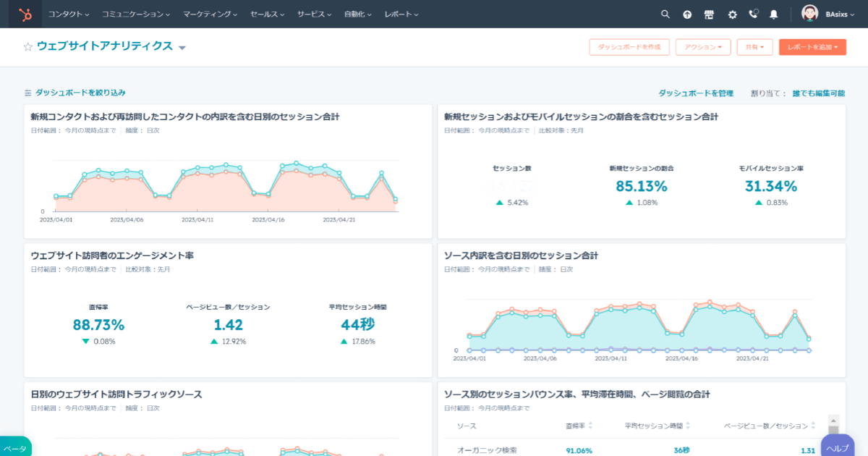The width and height of the screenshot is (868, 456).
Task: Click the ウェブサイト訪問者のエンゲージメント率 report title
Action: point(112,256)
